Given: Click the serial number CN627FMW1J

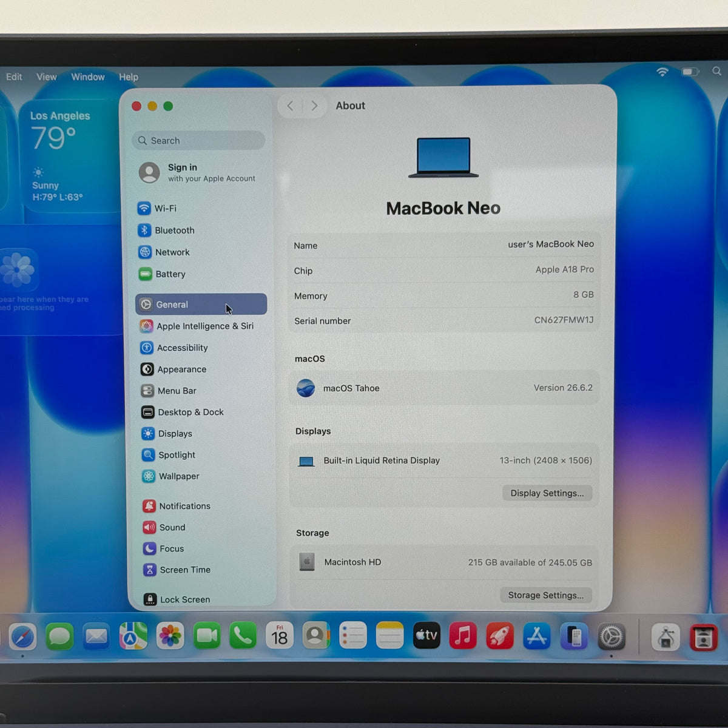Looking at the screenshot, I should click(x=564, y=320).
